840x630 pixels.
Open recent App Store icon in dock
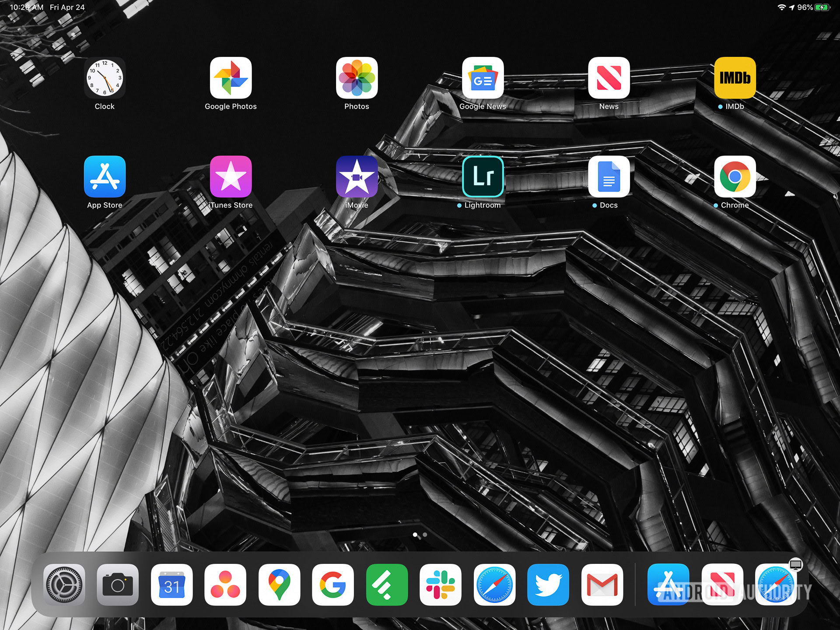tap(668, 584)
